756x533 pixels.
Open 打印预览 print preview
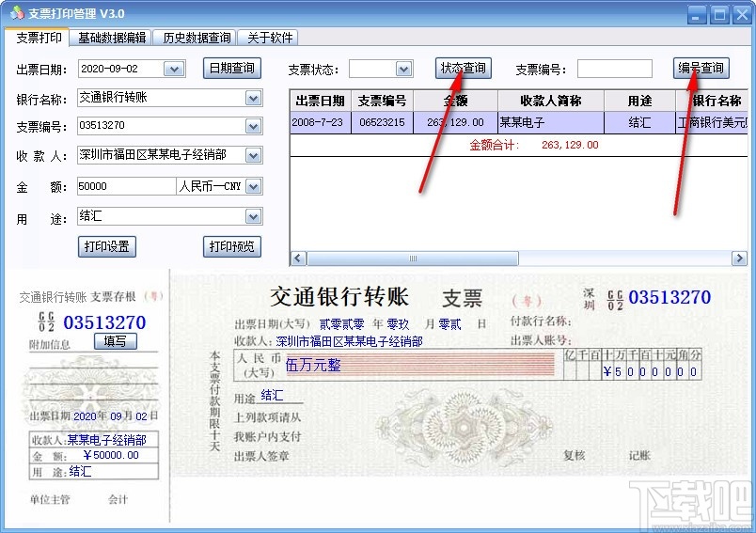(232, 246)
